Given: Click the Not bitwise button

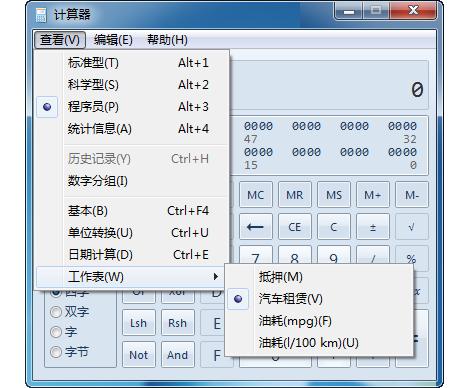Looking at the screenshot, I should [139, 355].
